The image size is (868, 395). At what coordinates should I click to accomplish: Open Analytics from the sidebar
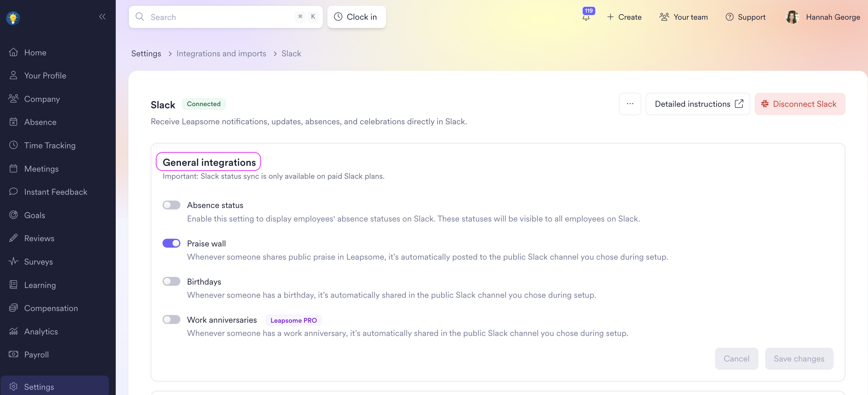pyautogui.click(x=41, y=331)
